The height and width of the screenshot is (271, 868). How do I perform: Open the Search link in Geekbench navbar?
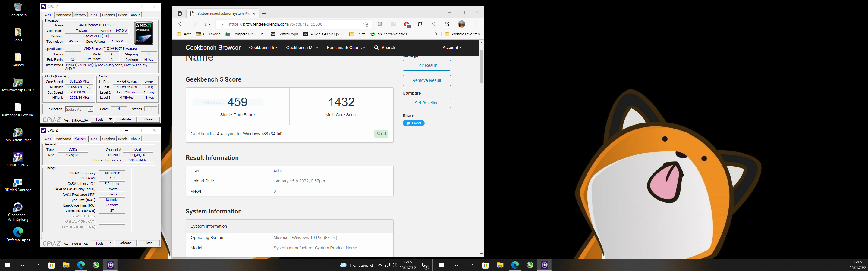point(385,48)
